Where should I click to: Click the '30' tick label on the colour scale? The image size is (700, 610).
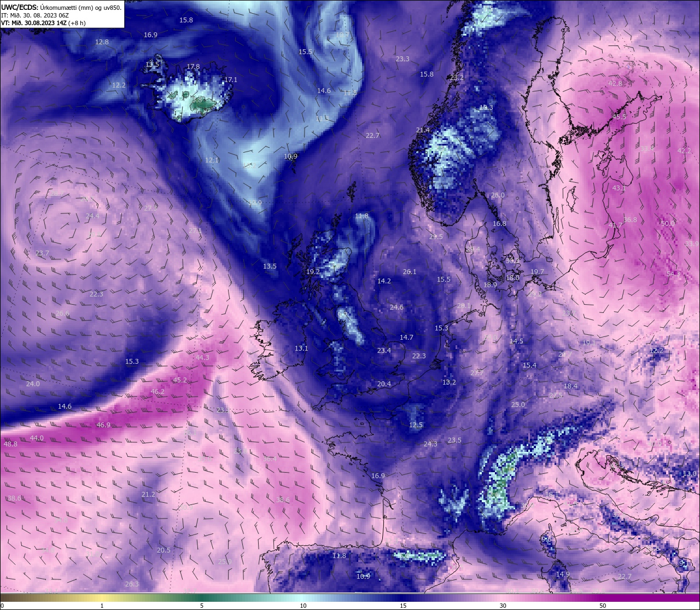tap(503, 606)
